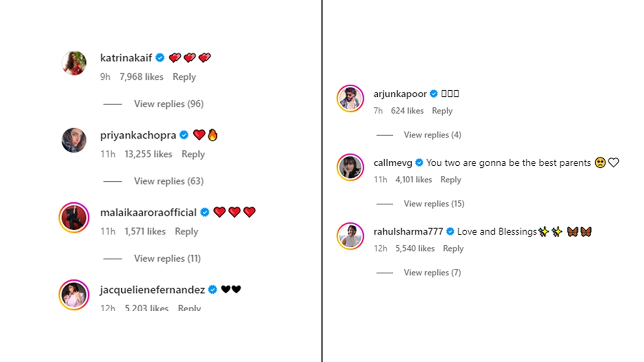View the 13,255 likes on priyankachopra's comment

pos(148,154)
